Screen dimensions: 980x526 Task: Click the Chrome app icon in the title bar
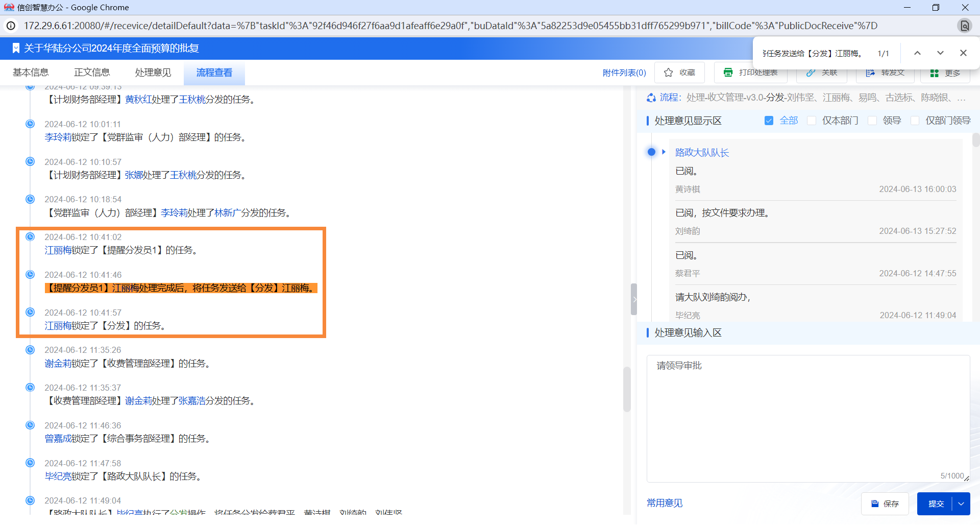[9, 7]
